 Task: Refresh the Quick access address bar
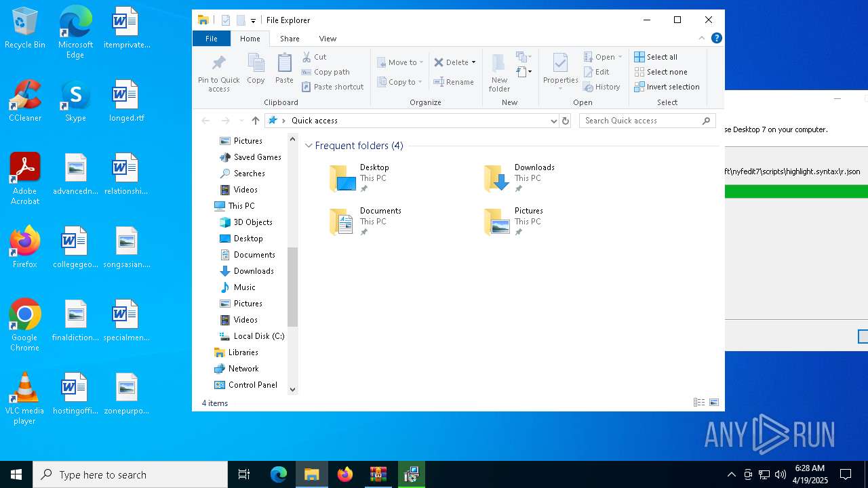point(566,121)
